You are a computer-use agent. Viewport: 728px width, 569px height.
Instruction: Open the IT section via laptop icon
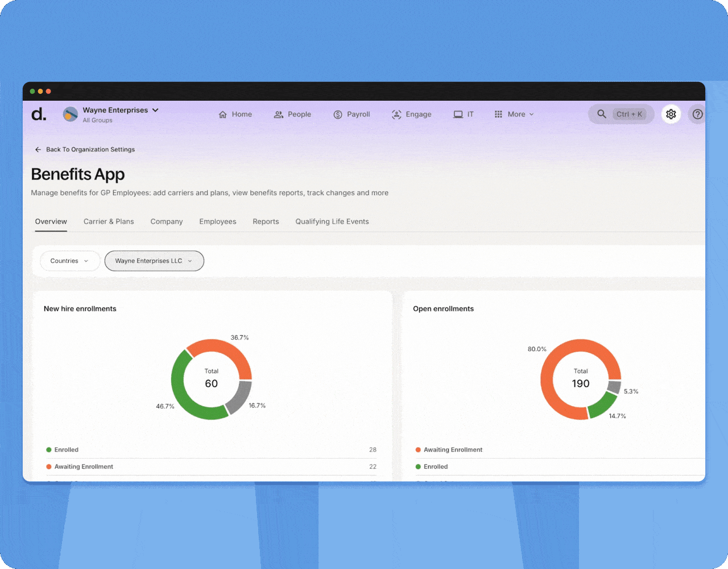457,114
